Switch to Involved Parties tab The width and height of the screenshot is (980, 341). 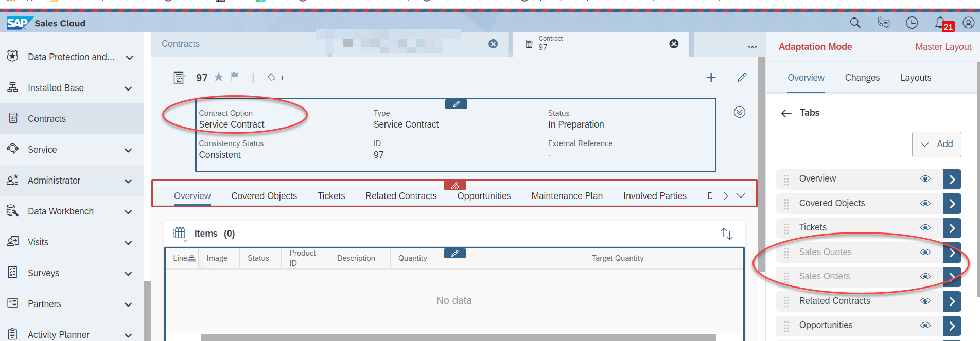[655, 196]
